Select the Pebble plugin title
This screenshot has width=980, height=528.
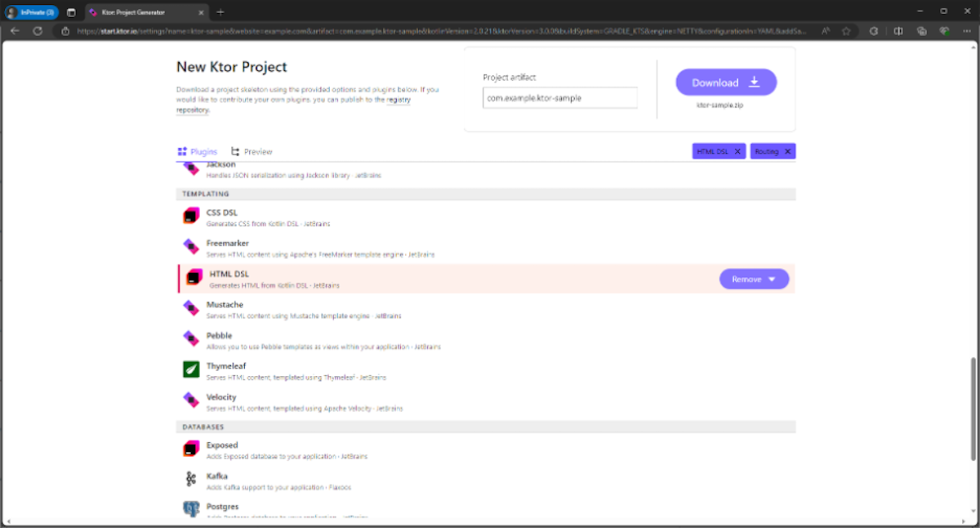coord(219,336)
